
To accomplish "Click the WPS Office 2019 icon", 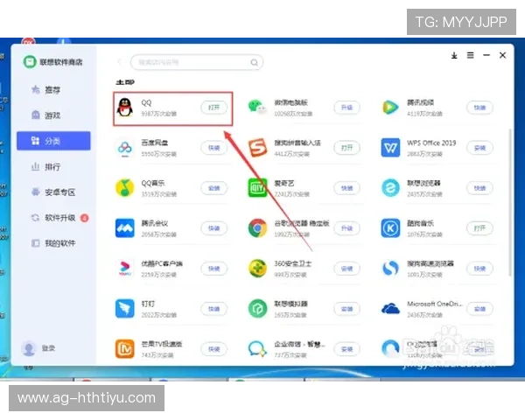I will point(390,148).
